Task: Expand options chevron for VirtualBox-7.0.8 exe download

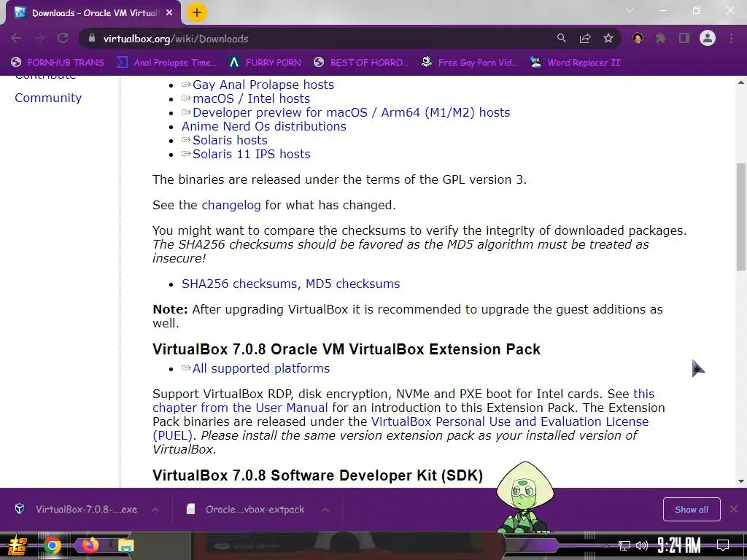Action: [155, 510]
